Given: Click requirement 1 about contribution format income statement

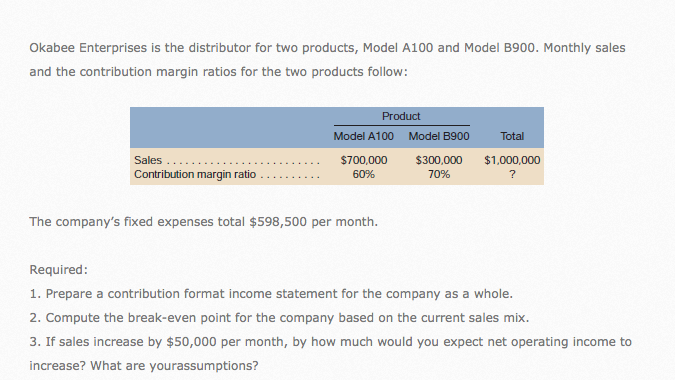Looking at the screenshot, I should pyautogui.click(x=271, y=294).
